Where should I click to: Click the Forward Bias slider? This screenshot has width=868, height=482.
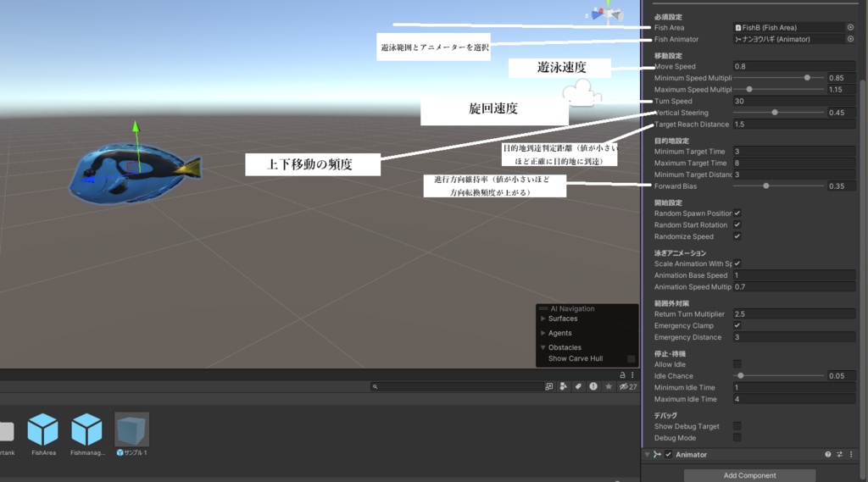(x=779, y=186)
